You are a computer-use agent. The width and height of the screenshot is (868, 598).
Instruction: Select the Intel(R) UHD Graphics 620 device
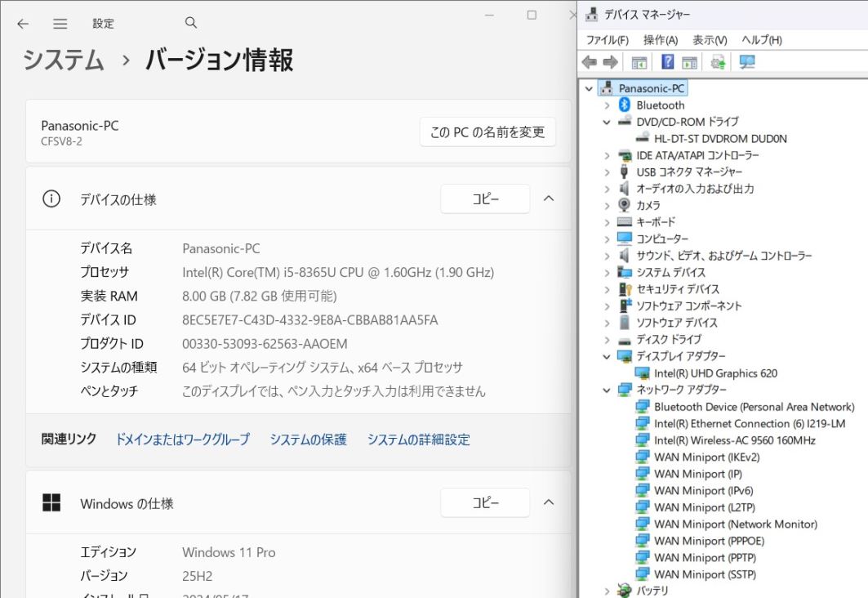(x=715, y=373)
